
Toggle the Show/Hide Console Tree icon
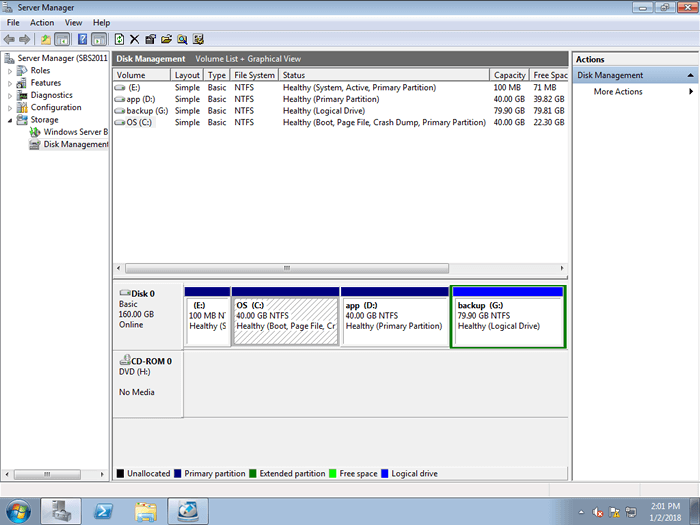tap(62, 39)
